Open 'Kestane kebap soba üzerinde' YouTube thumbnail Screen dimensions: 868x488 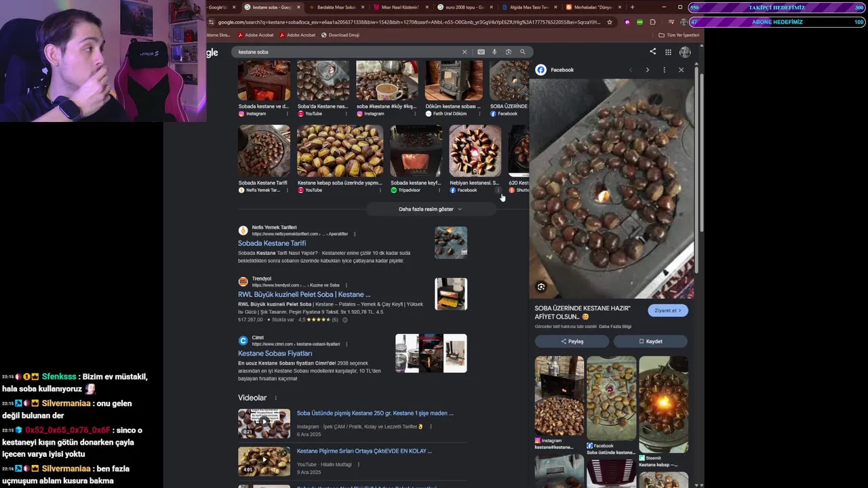point(340,150)
